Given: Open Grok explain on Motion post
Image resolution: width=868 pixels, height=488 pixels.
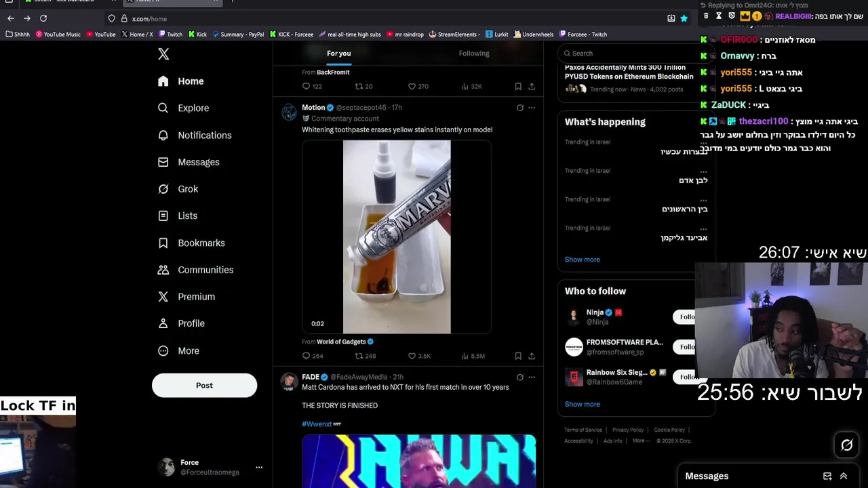Looking at the screenshot, I should [520, 108].
